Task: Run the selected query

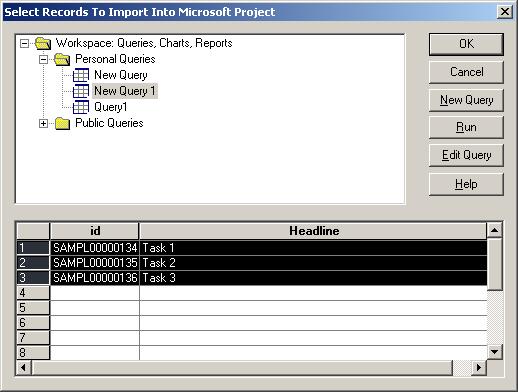Action: 466,127
